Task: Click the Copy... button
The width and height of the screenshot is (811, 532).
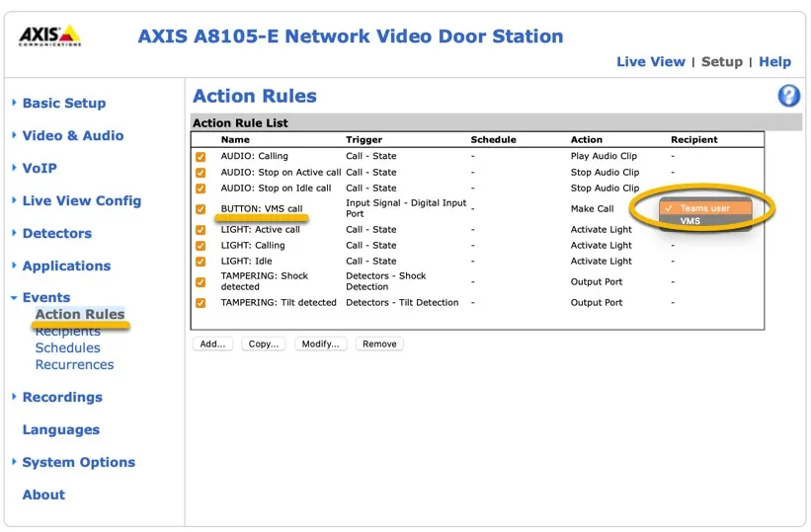Action: tap(264, 343)
